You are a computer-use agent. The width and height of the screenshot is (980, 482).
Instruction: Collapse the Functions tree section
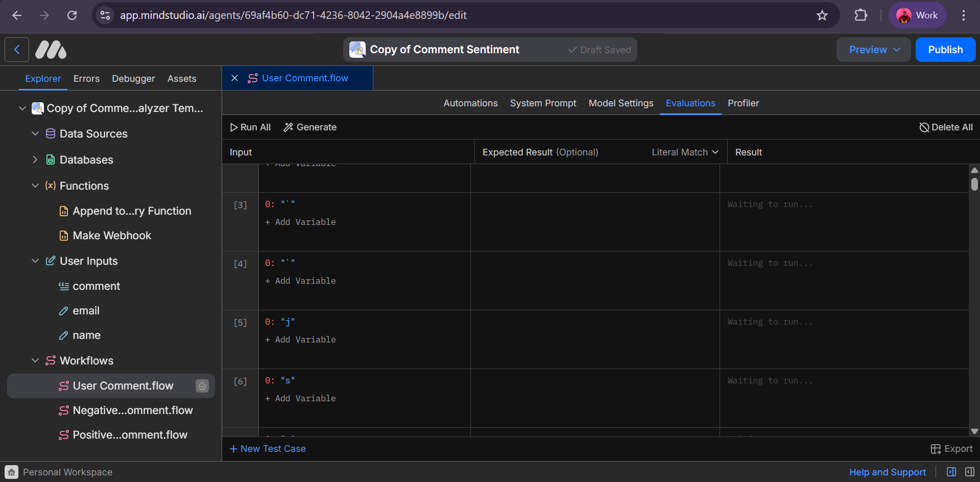(35, 186)
